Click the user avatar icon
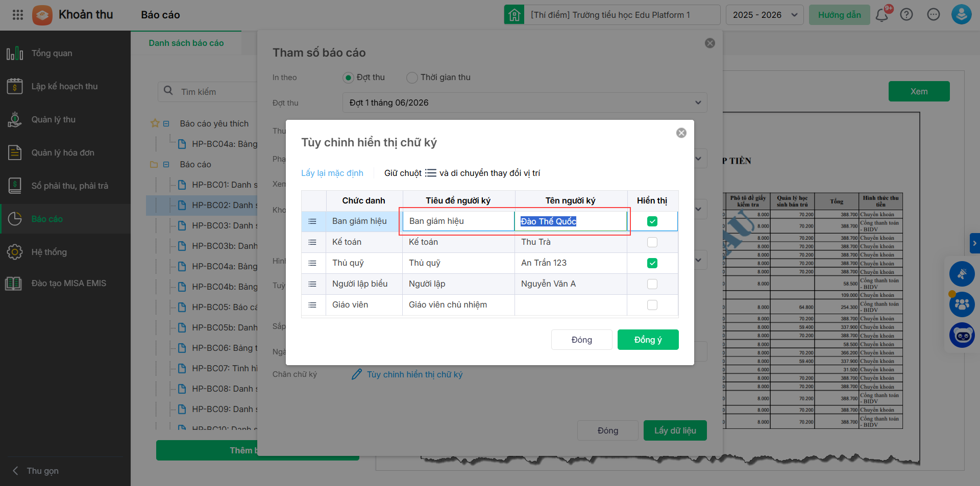This screenshot has height=486, width=980. pyautogui.click(x=961, y=15)
